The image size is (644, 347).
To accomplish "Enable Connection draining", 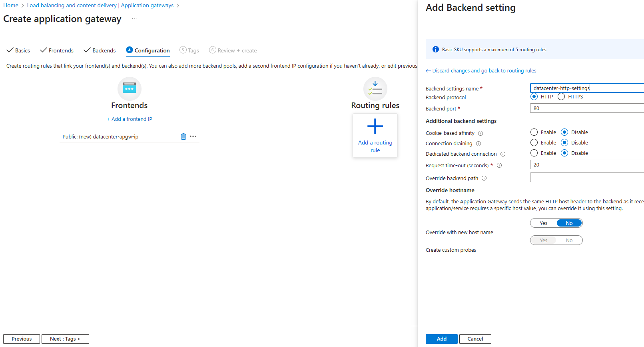I will pos(534,142).
